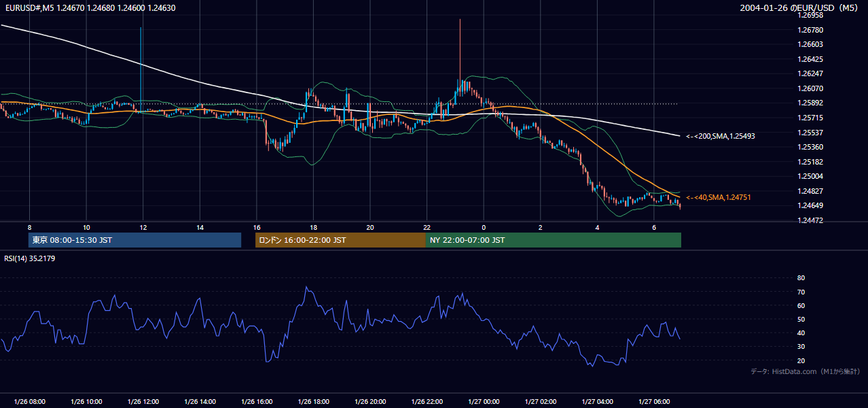The image size is (868, 408).
Task: Click price scale value 1.26425
Action: point(811,59)
